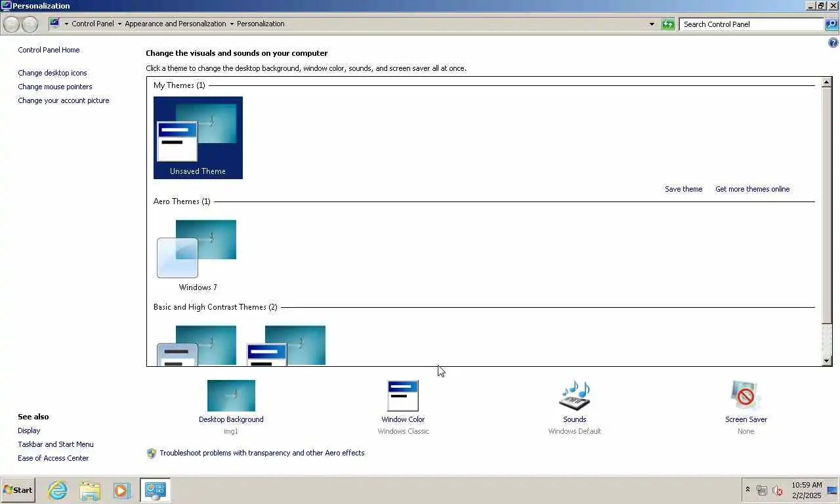Click the My Themes (1) header

(179, 85)
